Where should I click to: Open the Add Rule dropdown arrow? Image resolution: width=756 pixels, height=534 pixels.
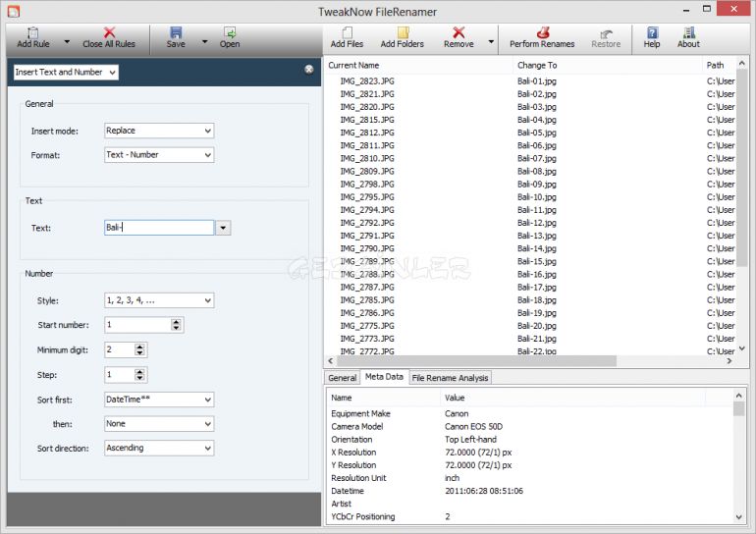tap(67, 42)
